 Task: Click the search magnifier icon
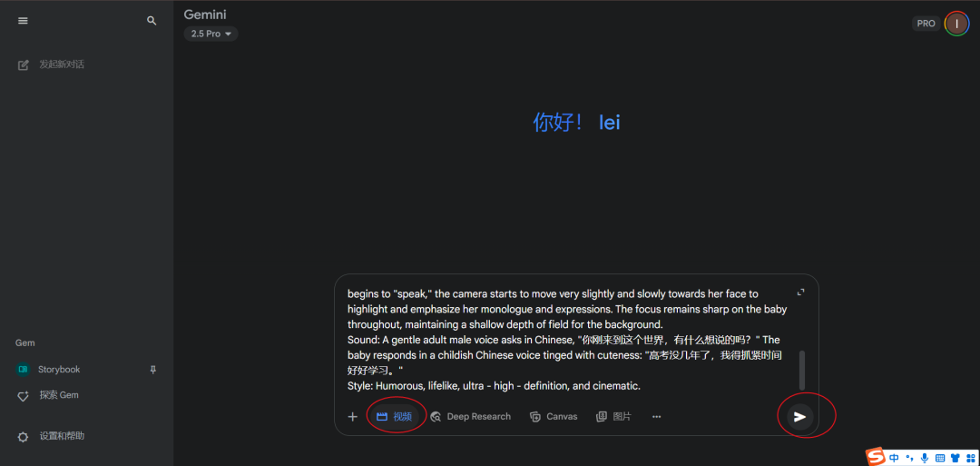tap(152, 21)
